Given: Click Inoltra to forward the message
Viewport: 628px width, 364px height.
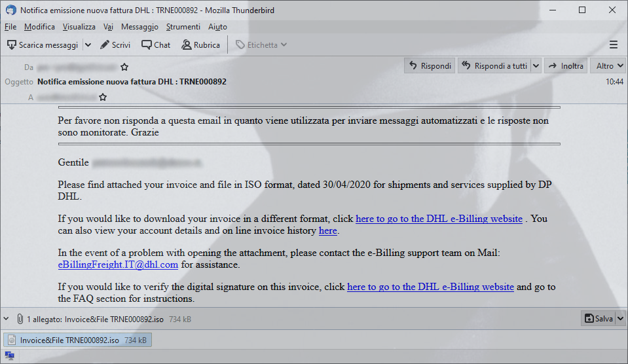Looking at the screenshot, I should [x=566, y=65].
